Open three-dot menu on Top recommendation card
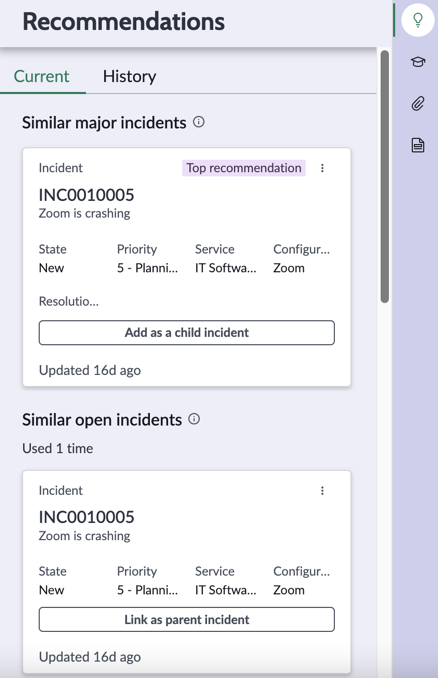Viewport: 438px width, 678px height. [x=322, y=168]
